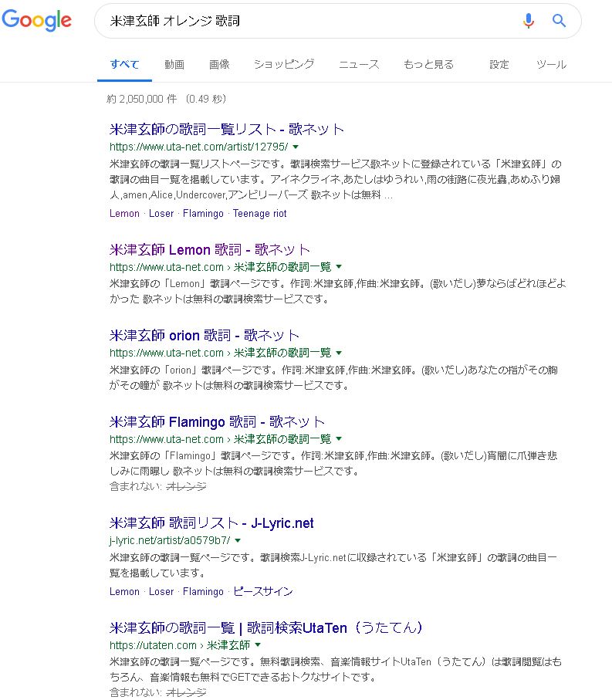Open the ニュース tab
This screenshot has width=612, height=700.
[359, 64]
